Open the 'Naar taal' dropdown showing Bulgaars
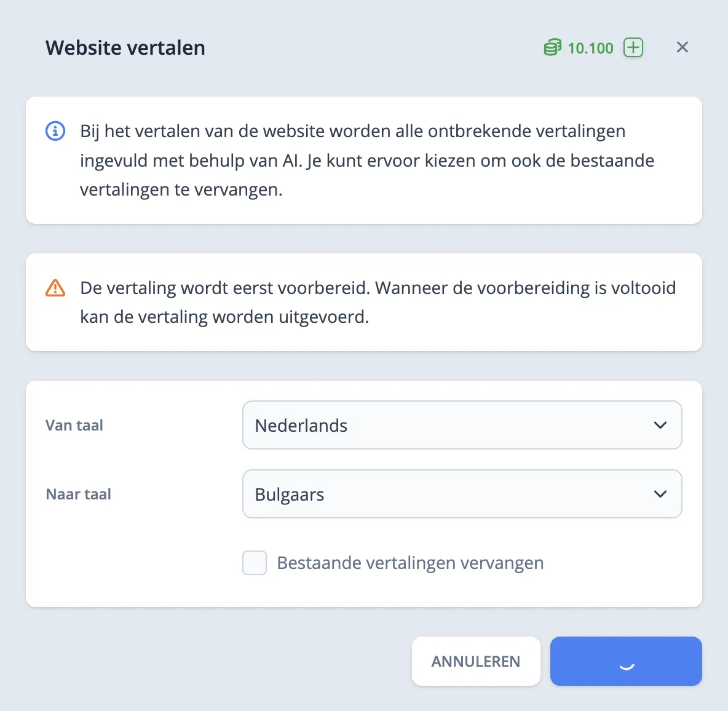The width and height of the screenshot is (728, 711). 462,494
